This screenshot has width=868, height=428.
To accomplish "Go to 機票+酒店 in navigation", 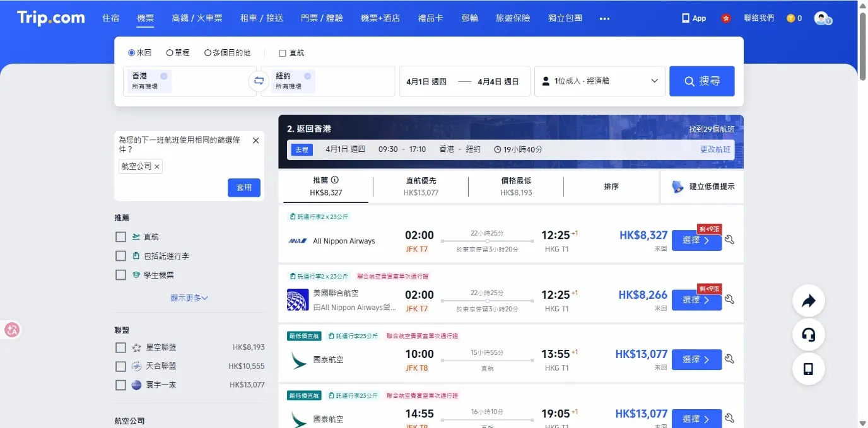I will click(x=380, y=18).
